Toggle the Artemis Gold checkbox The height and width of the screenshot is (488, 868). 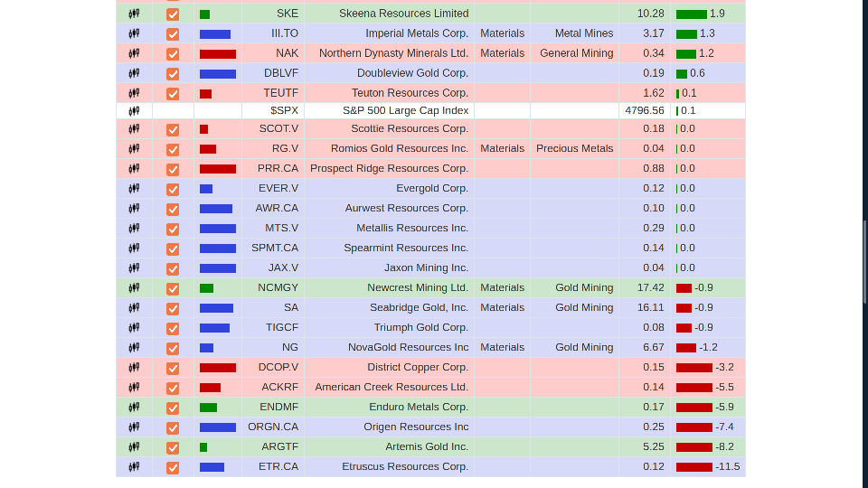tap(173, 448)
